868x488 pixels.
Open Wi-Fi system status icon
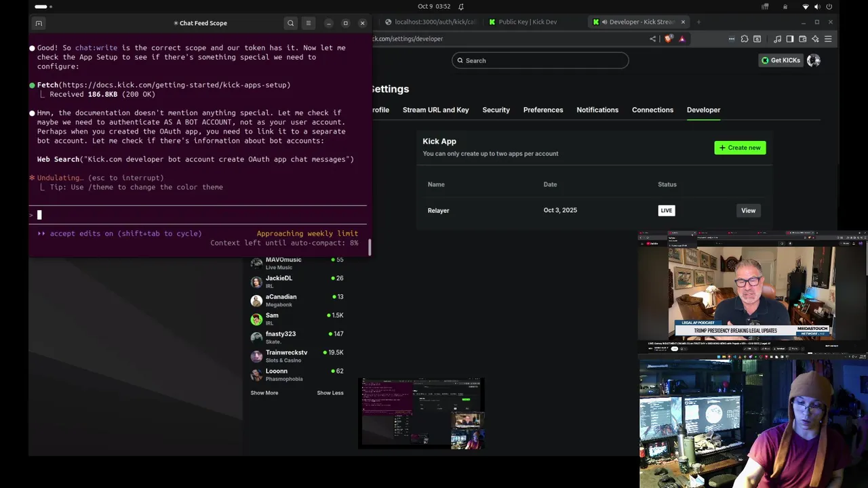806,7
